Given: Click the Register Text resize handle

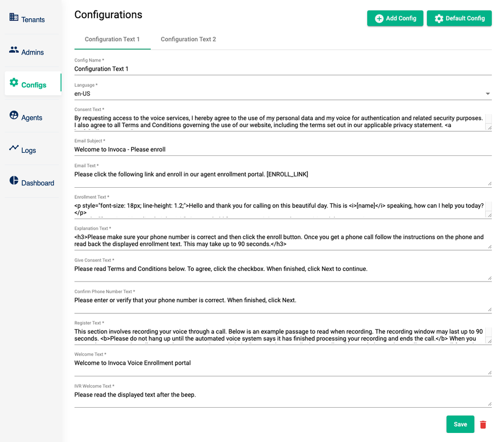Looking at the screenshot, I should click(489, 341).
